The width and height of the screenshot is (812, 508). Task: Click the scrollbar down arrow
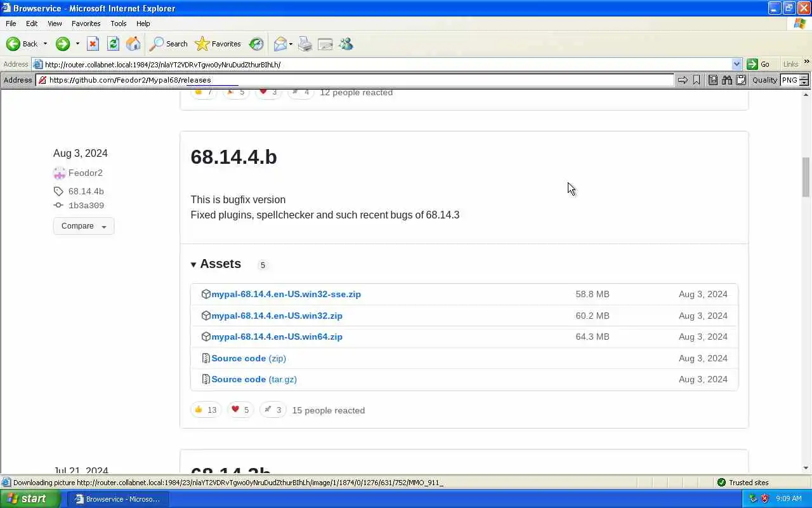(806, 469)
